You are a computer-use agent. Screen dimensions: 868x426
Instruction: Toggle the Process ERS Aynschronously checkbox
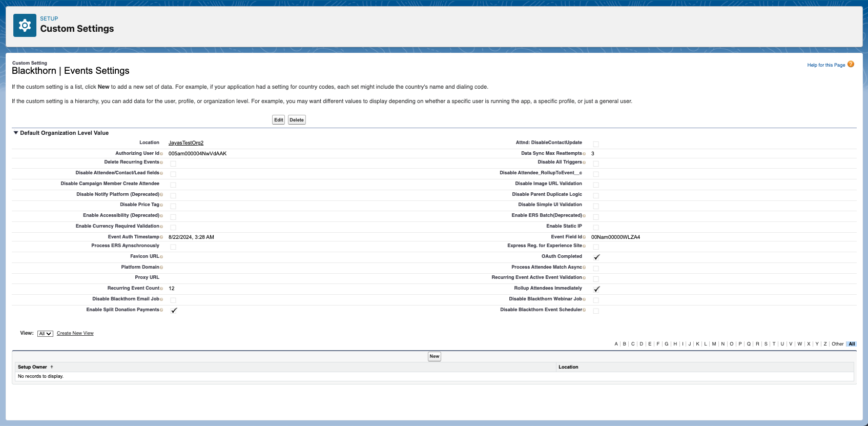(x=173, y=247)
